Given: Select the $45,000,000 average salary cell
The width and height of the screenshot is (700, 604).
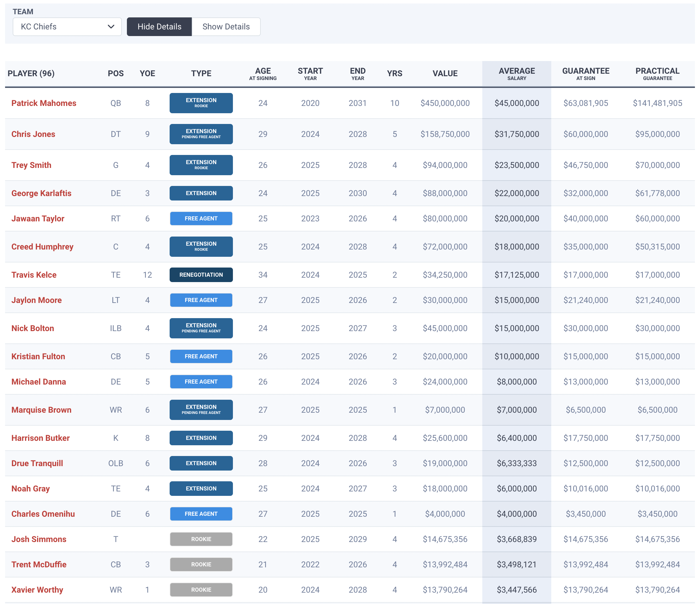Looking at the screenshot, I should [x=516, y=103].
